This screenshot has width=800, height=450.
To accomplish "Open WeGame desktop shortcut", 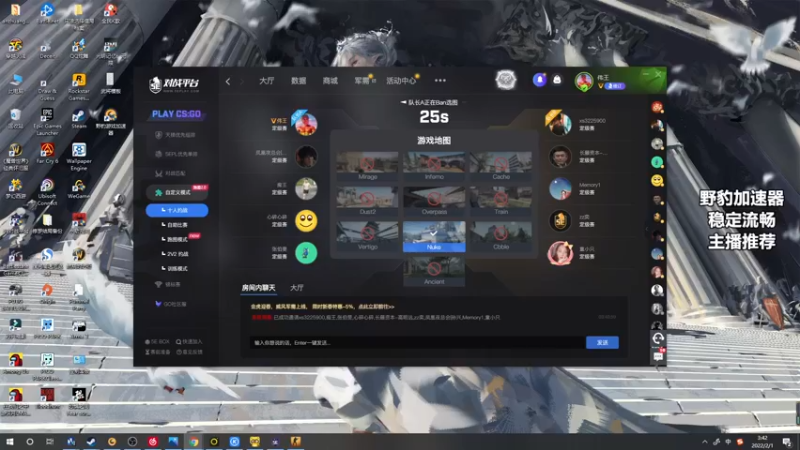I will pos(79,189).
